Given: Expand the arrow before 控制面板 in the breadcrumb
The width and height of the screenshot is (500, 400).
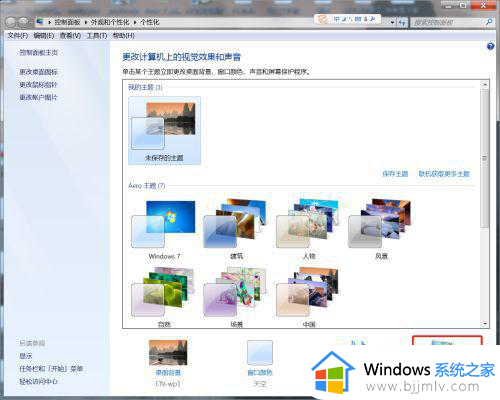Looking at the screenshot, I should 50,22.
